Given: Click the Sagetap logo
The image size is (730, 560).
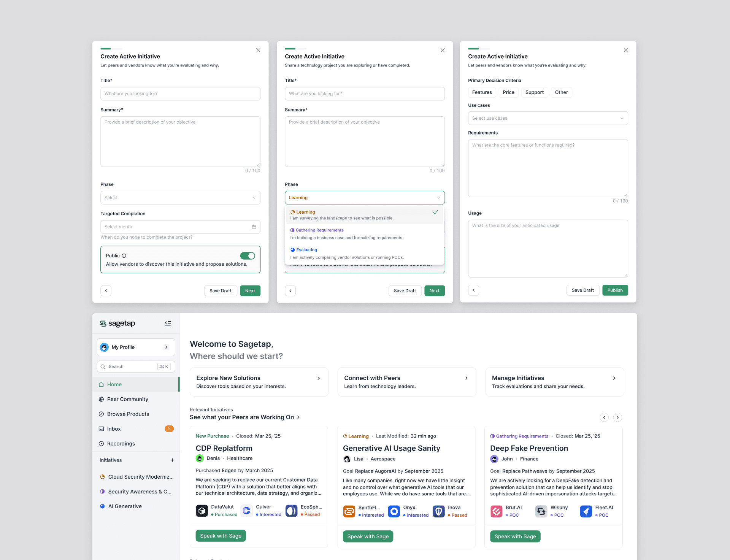Looking at the screenshot, I should 117,324.
